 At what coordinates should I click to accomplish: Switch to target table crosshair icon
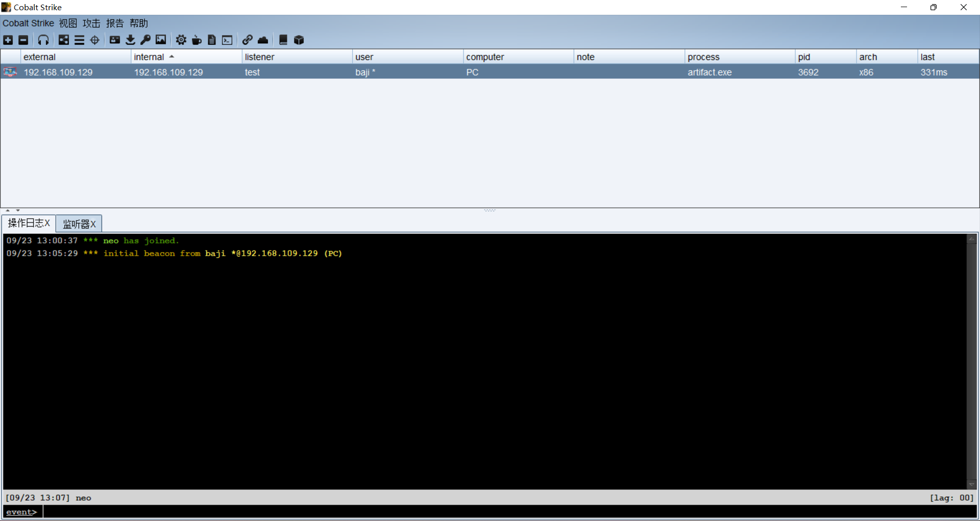click(x=95, y=40)
